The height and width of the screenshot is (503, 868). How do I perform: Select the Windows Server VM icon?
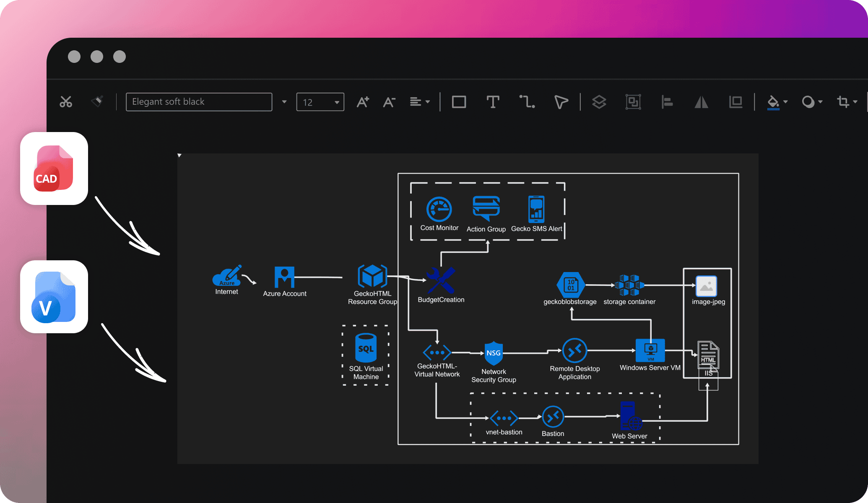[650, 350]
